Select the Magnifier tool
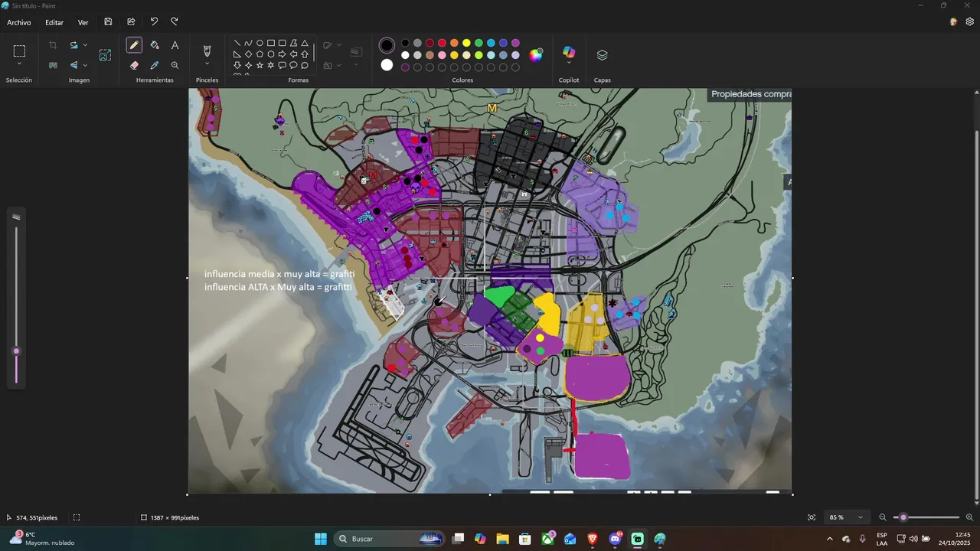This screenshot has height=551, width=980. click(x=175, y=66)
